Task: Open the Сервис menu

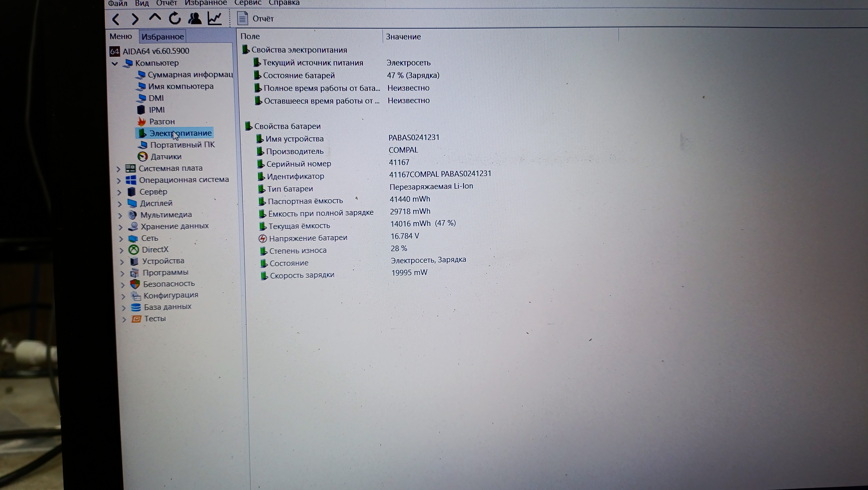Action: (248, 3)
